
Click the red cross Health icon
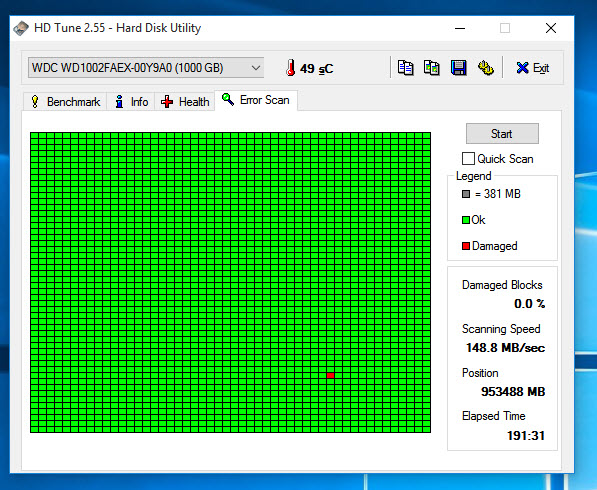167,102
